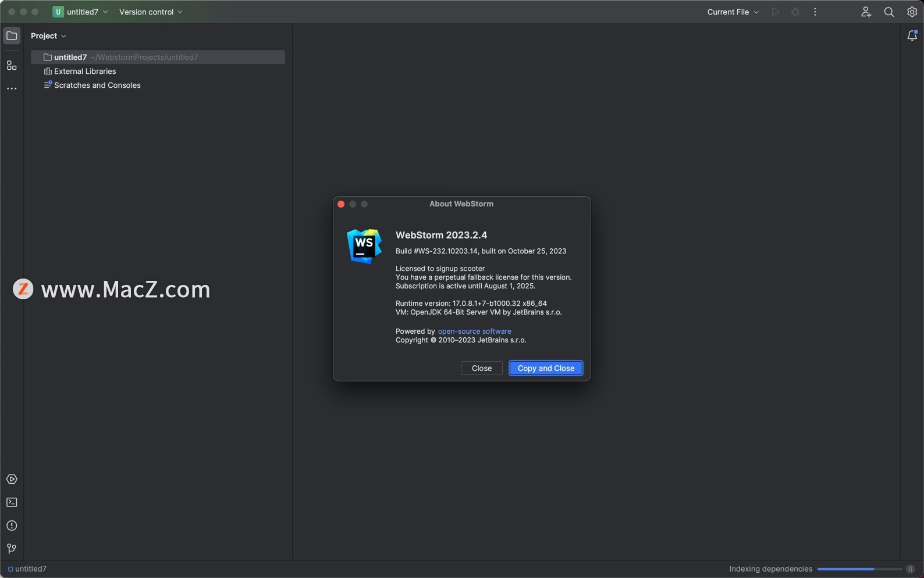The image size is (924, 578).
Task: Click the About WebStorm dialog title
Action: [461, 204]
